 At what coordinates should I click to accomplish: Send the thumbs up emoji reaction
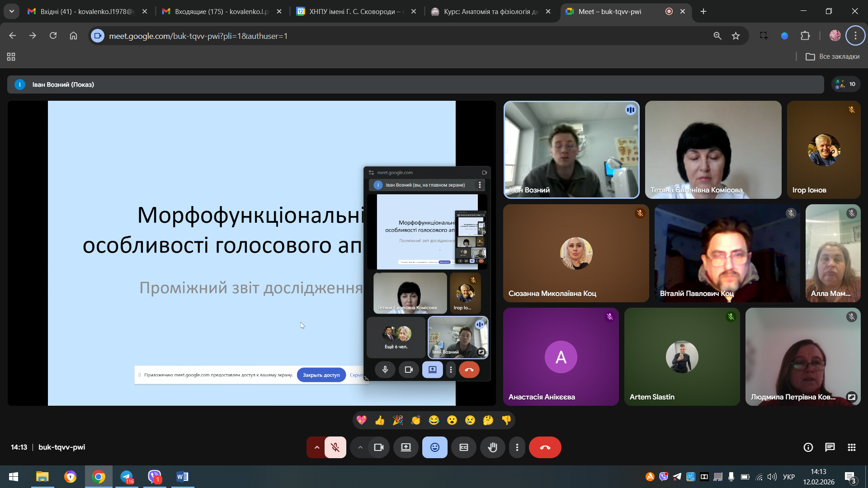pos(380,421)
